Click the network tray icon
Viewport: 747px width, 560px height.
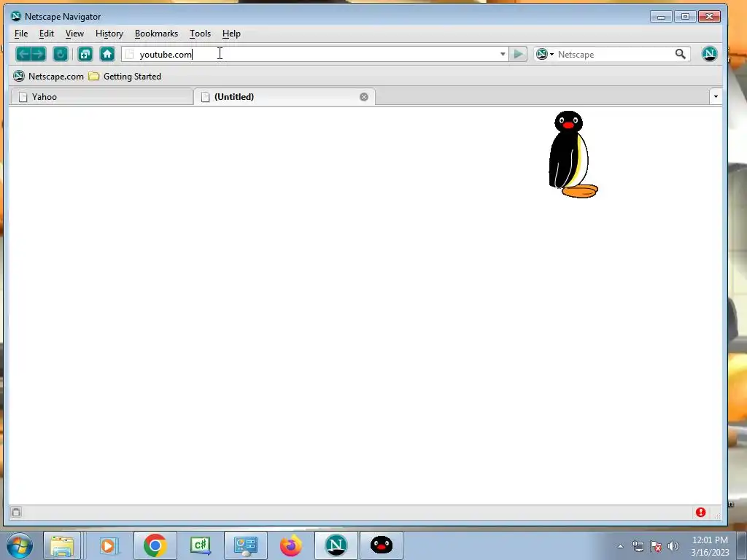pyautogui.click(x=638, y=546)
